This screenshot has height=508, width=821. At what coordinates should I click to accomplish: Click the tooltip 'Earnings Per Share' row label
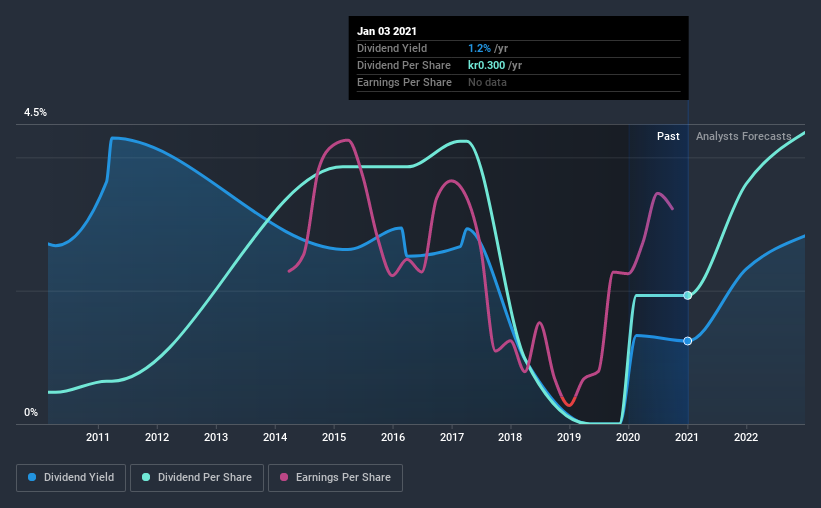404,82
